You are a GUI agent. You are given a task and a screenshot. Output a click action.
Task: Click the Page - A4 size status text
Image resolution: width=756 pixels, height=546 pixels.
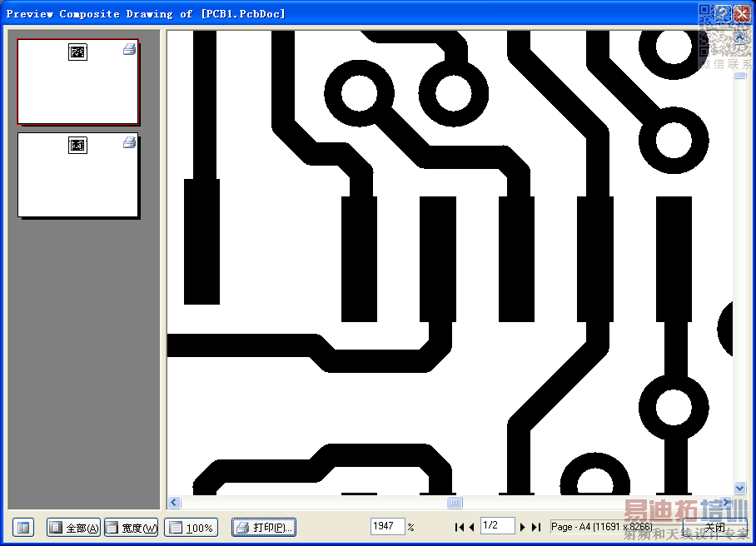[602, 527]
